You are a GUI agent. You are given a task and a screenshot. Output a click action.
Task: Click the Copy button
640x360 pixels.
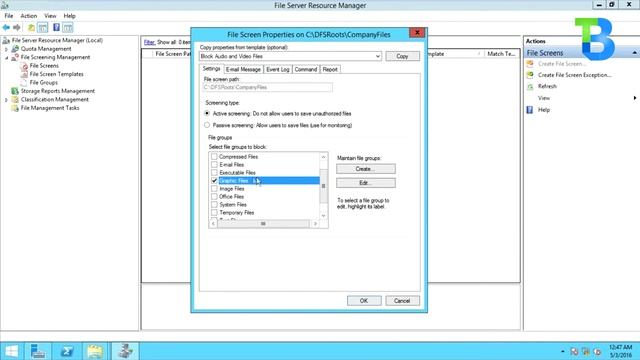(x=402, y=56)
